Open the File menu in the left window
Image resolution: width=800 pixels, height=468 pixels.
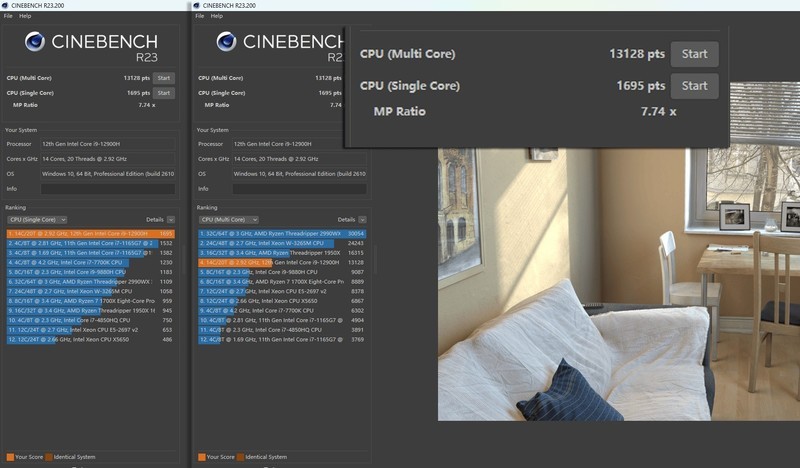point(8,16)
